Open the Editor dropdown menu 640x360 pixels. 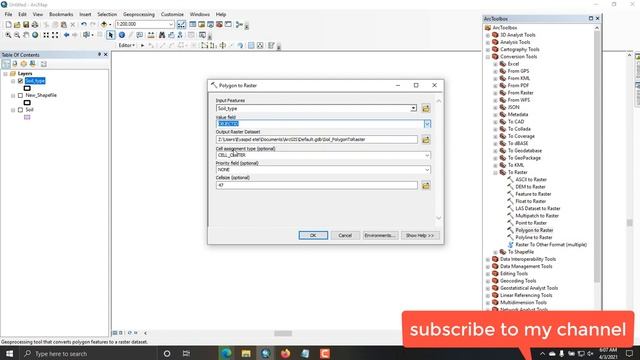pyautogui.click(x=127, y=45)
